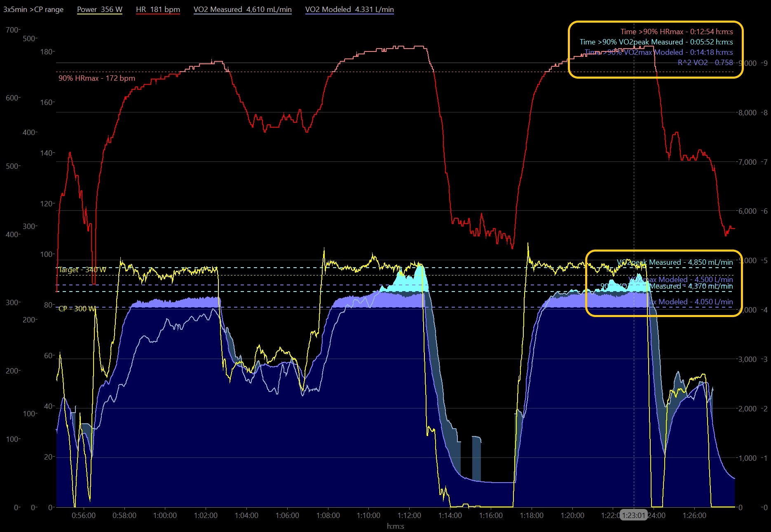Screen dimensions: 771x532
Task: Toggle the VO2 Modeled legend series
Action: [349, 9]
